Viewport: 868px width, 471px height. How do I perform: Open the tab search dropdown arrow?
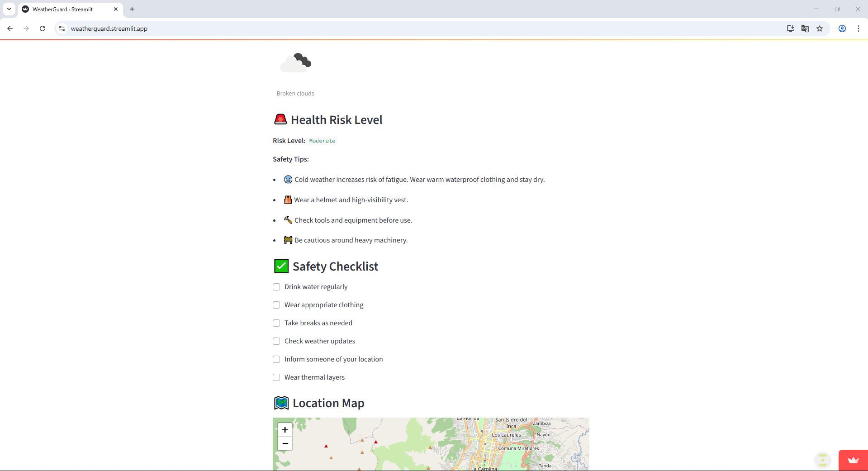pos(9,9)
